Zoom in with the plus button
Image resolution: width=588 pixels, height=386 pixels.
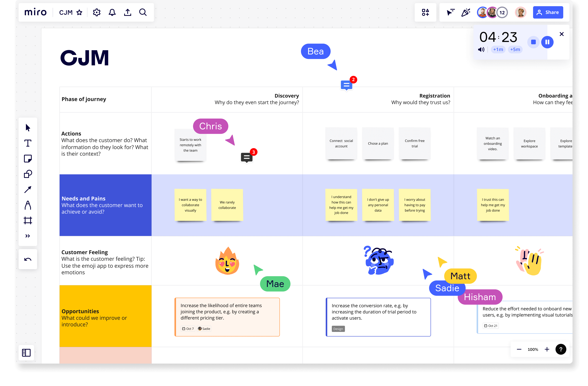547,349
